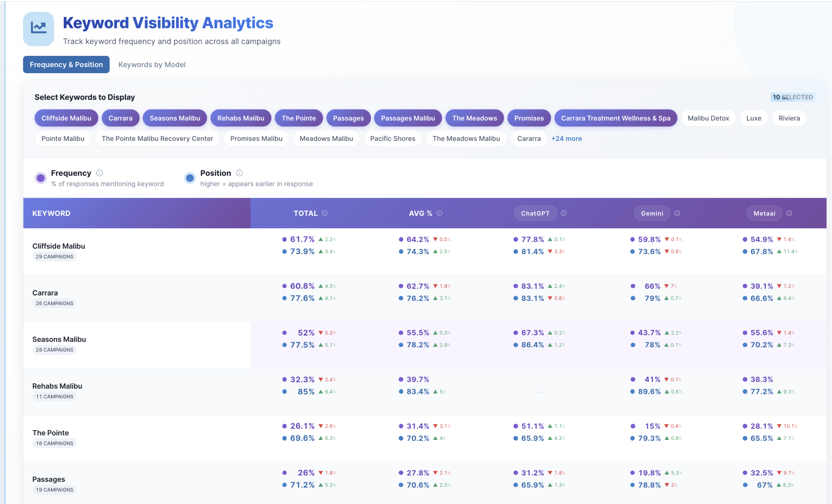The image size is (832, 504).
Task: Expand the +24 more keywords list
Action: pos(566,138)
